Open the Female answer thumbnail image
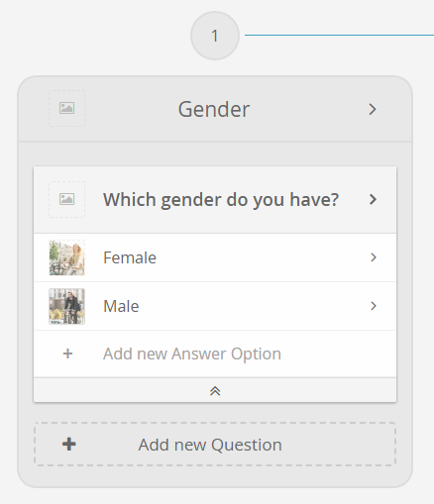This screenshot has width=434, height=504. point(66,257)
